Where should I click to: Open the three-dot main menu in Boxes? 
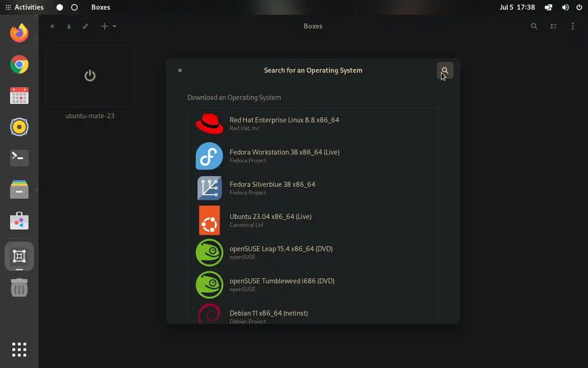pyautogui.click(x=572, y=26)
